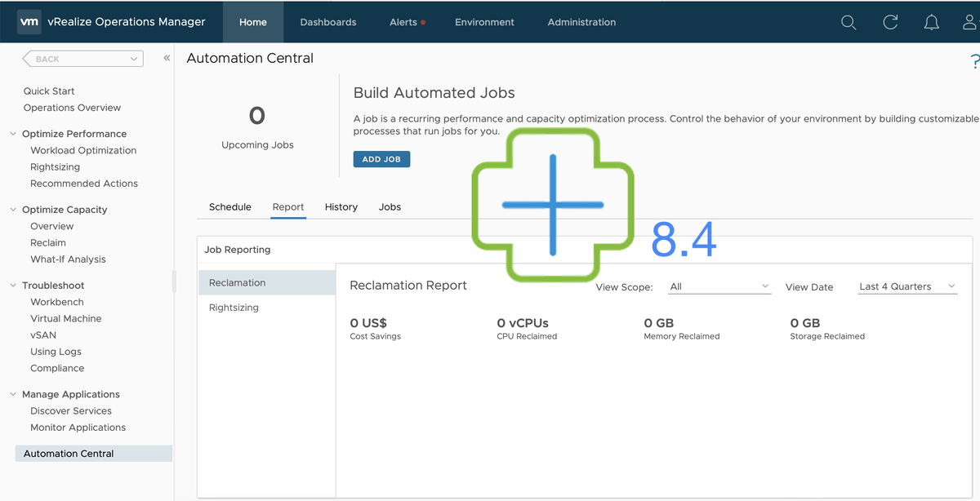The height and width of the screenshot is (501, 980).
Task: Click the help question mark icon
Action: [973, 62]
